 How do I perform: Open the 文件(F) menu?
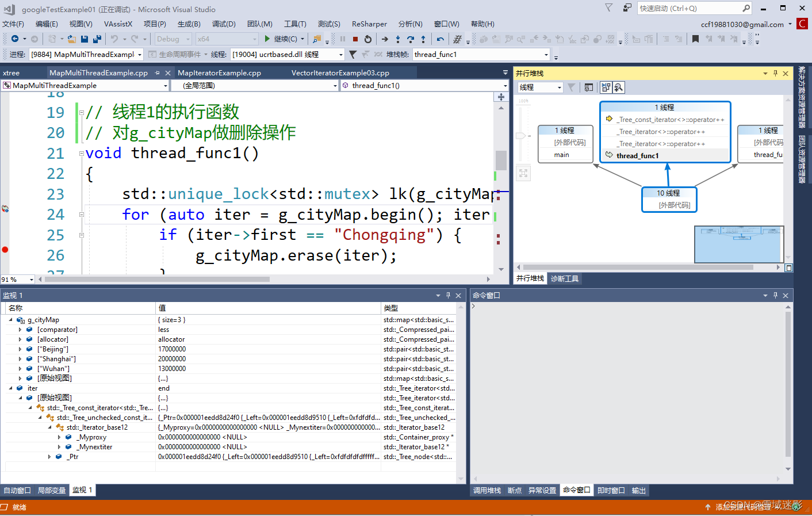13,24
